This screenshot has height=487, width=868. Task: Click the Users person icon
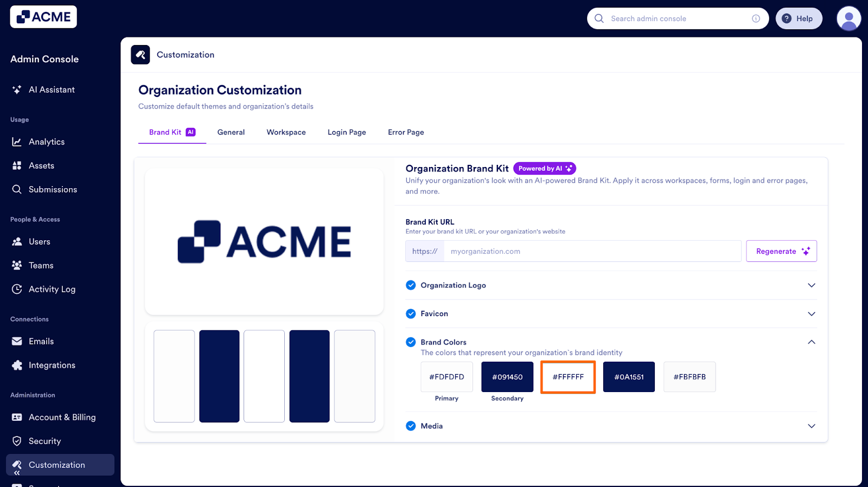click(x=17, y=241)
